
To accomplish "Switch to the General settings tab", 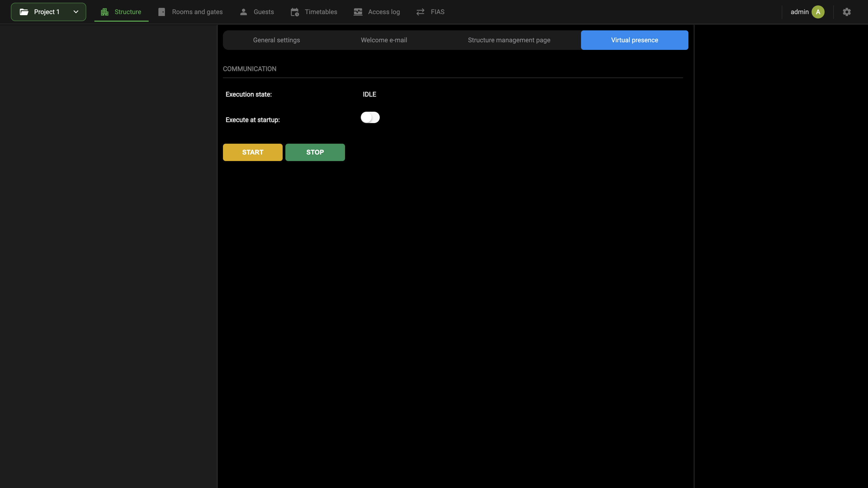I will click(x=276, y=40).
